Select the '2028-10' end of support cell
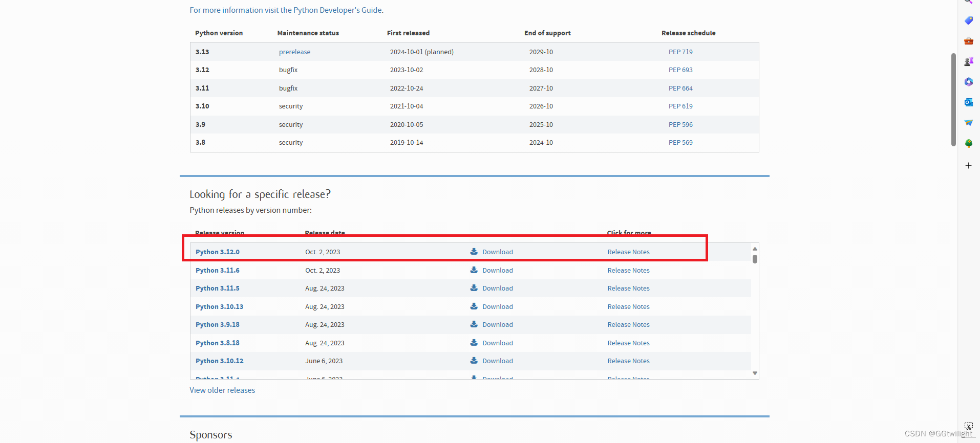This screenshot has width=980, height=443. pos(541,70)
